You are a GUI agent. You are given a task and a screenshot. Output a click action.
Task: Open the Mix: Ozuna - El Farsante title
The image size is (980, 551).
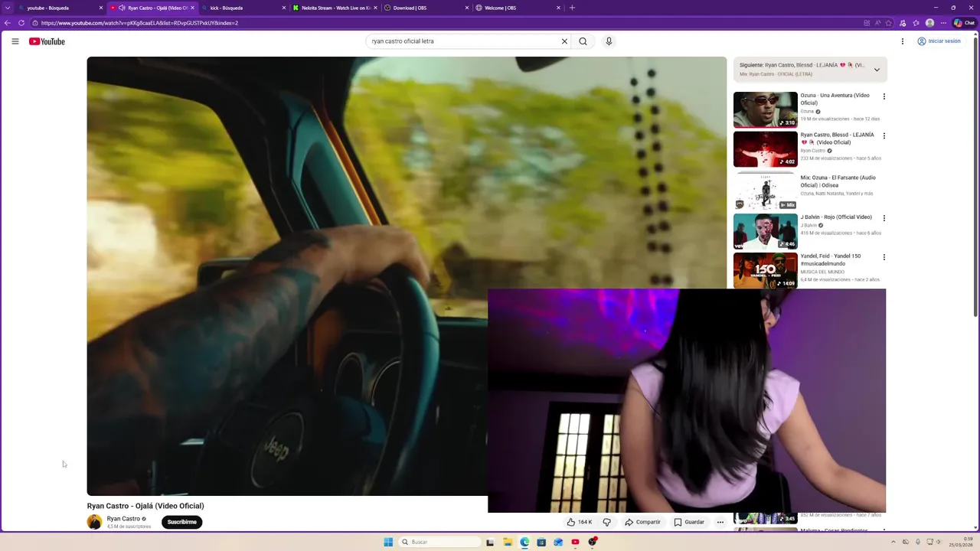pos(838,181)
